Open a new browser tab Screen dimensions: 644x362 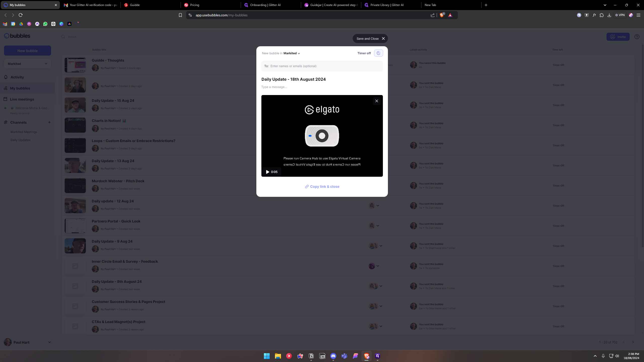pyautogui.click(x=486, y=5)
